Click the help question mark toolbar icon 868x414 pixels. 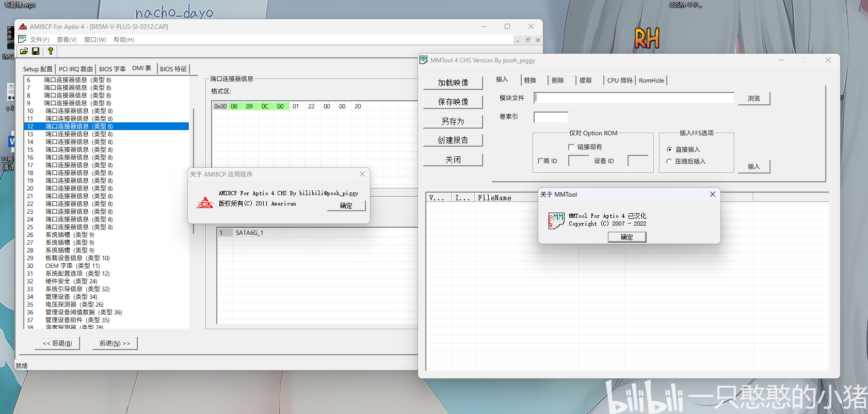click(x=50, y=51)
